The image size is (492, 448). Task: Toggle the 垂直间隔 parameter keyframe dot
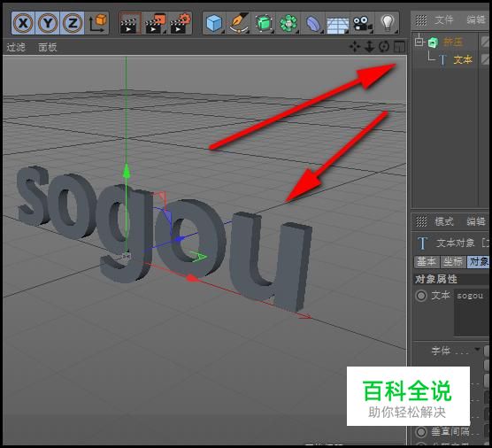tap(421, 432)
